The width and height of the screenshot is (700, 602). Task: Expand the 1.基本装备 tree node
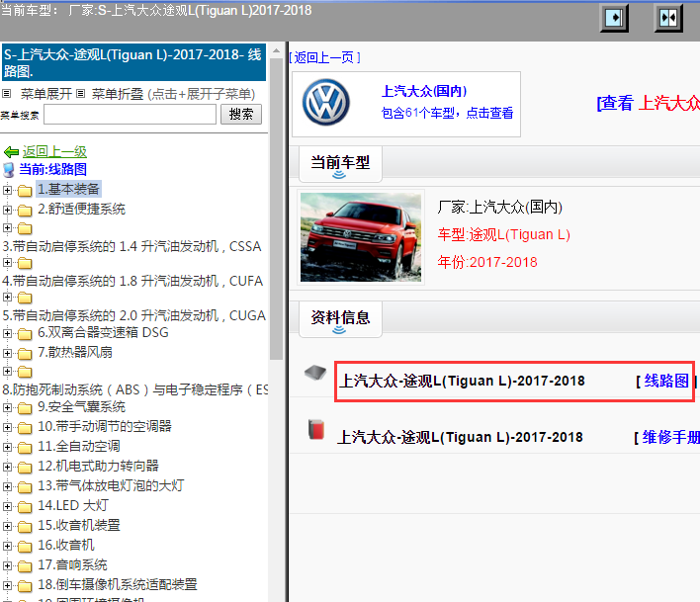(x=7, y=190)
